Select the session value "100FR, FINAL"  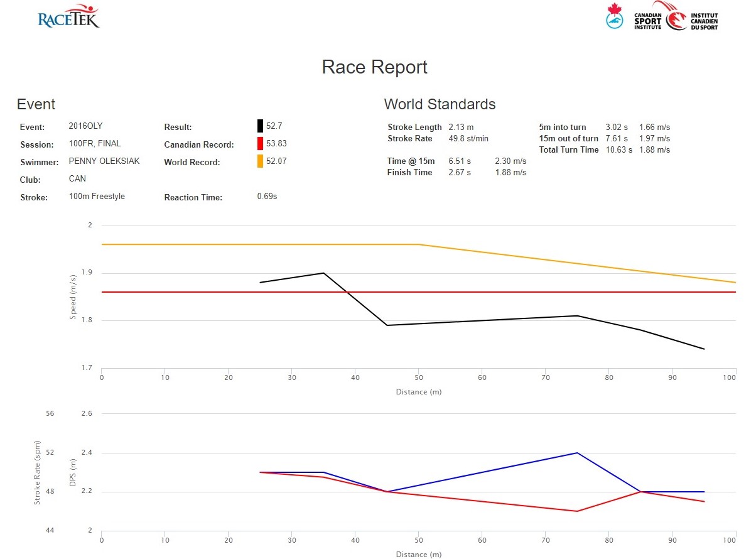(x=95, y=143)
